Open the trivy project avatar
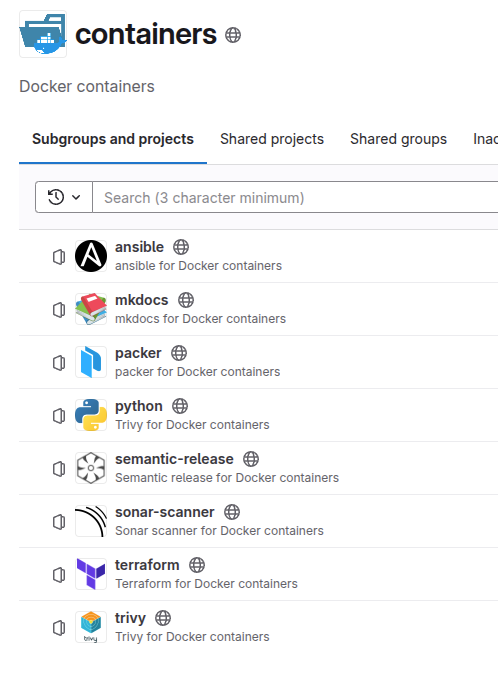The height and width of the screenshot is (689, 498). (x=91, y=627)
